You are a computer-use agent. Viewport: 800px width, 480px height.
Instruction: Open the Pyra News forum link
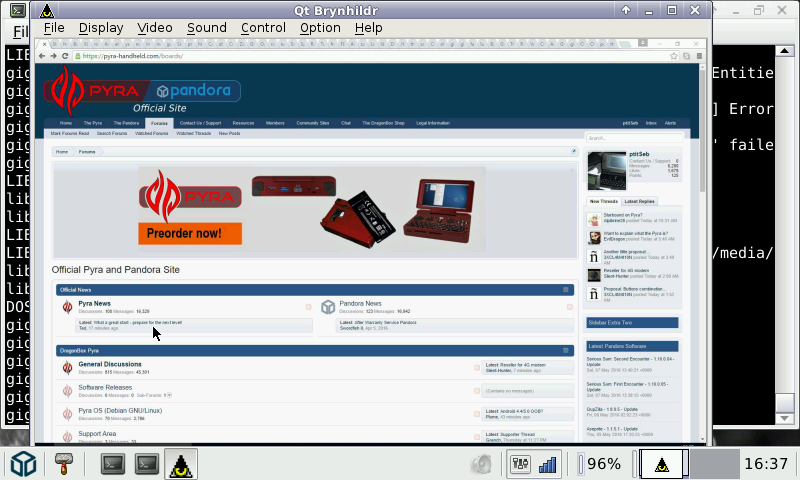94,303
